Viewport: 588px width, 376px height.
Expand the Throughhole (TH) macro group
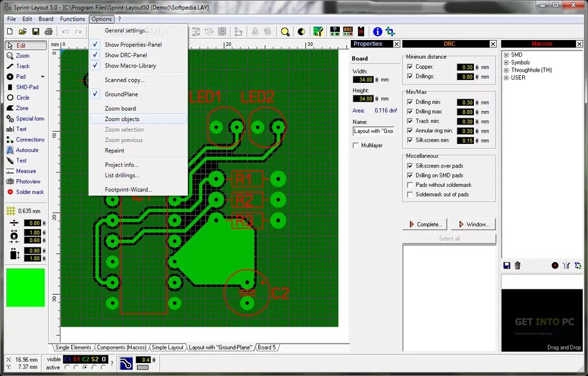[x=506, y=69]
